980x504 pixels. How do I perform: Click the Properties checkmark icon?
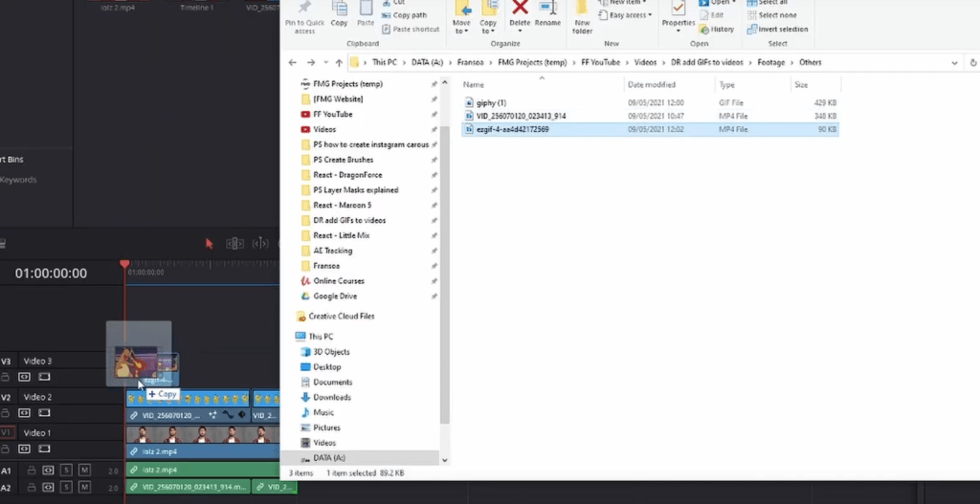coord(679,8)
